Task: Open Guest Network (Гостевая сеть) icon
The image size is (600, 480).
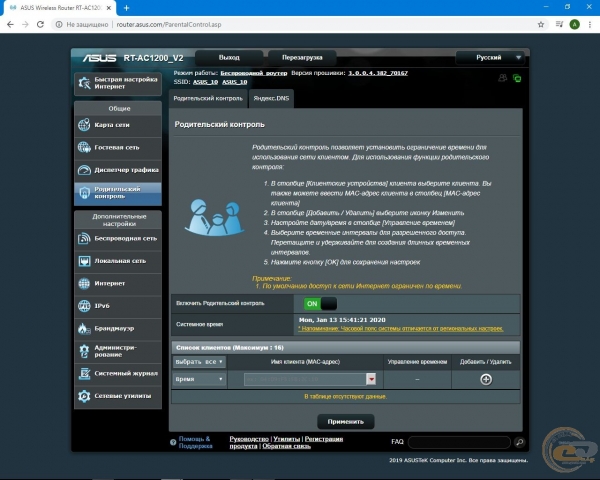Action: [84, 147]
